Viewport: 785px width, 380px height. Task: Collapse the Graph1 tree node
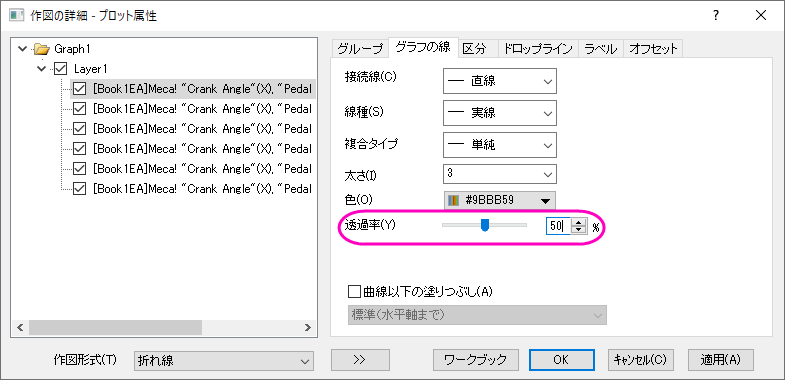click(x=22, y=49)
